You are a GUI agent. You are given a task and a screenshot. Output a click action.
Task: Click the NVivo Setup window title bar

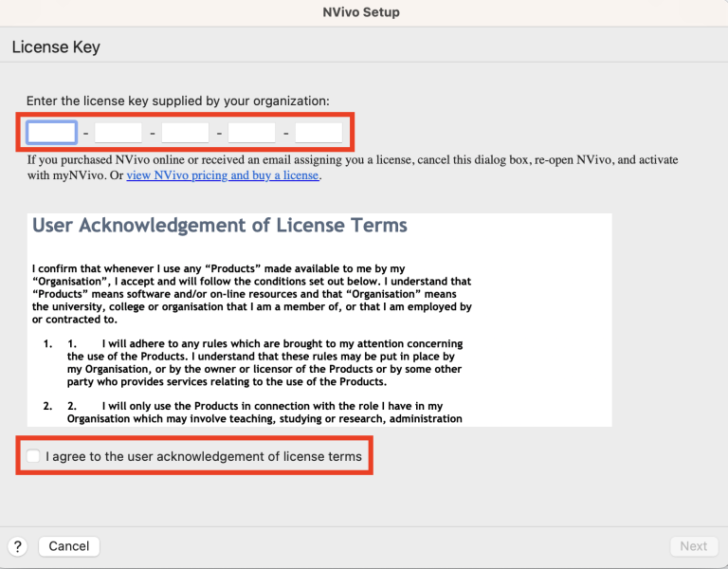[364, 12]
